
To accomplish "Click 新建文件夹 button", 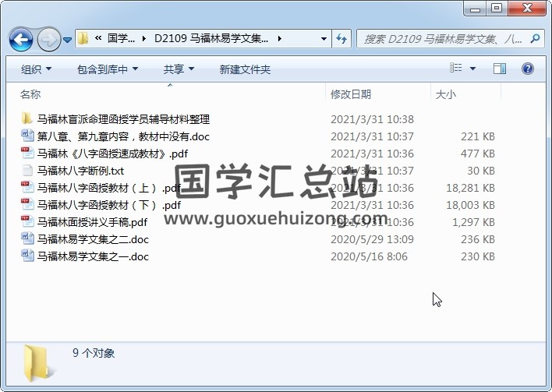I will [245, 69].
